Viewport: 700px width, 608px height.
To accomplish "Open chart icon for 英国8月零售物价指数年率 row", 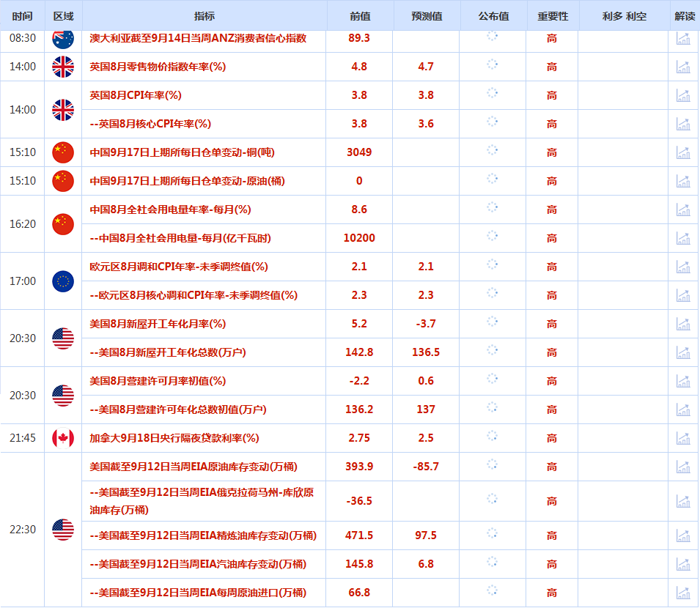I will coord(683,67).
